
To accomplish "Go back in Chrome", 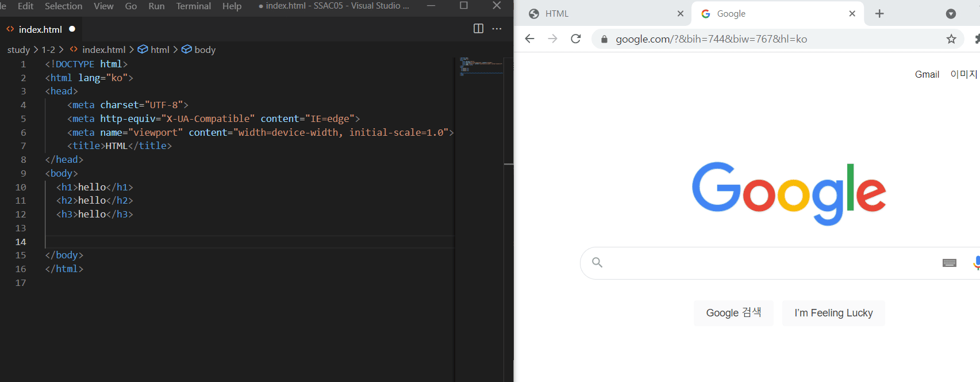I will pos(529,39).
